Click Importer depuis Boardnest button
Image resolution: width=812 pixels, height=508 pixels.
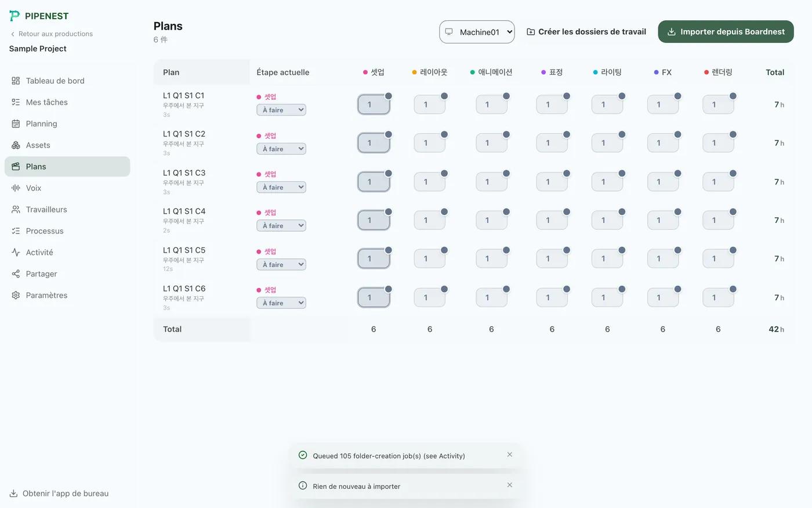[726, 32]
